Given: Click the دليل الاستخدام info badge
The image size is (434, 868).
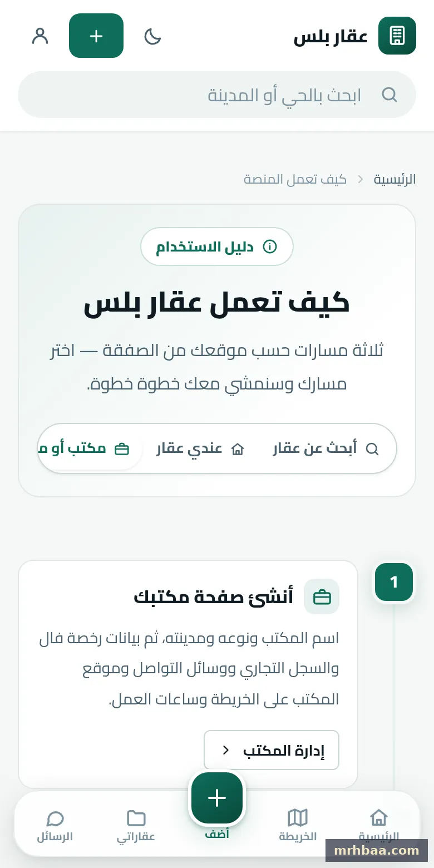Looking at the screenshot, I should [x=217, y=246].
